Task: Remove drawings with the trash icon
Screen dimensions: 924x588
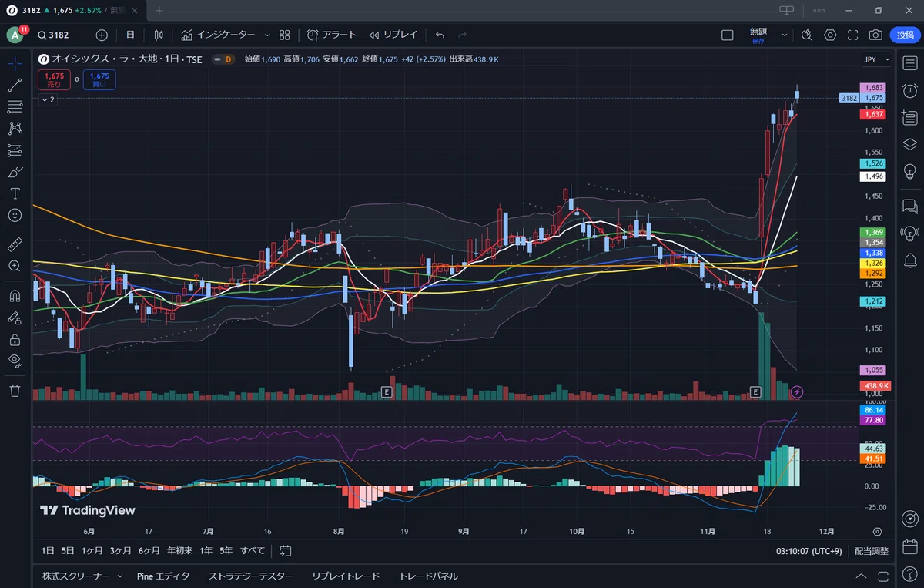Action: 15,390
